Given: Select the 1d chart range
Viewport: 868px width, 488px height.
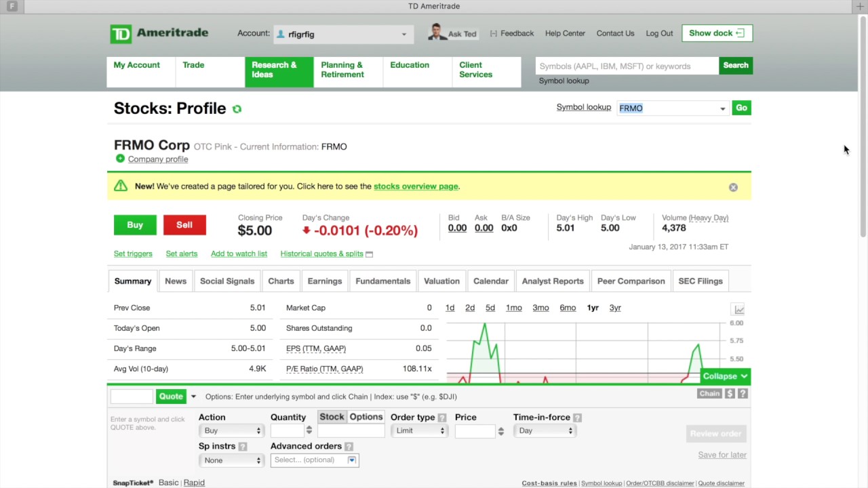Looking at the screenshot, I should 450,308.
